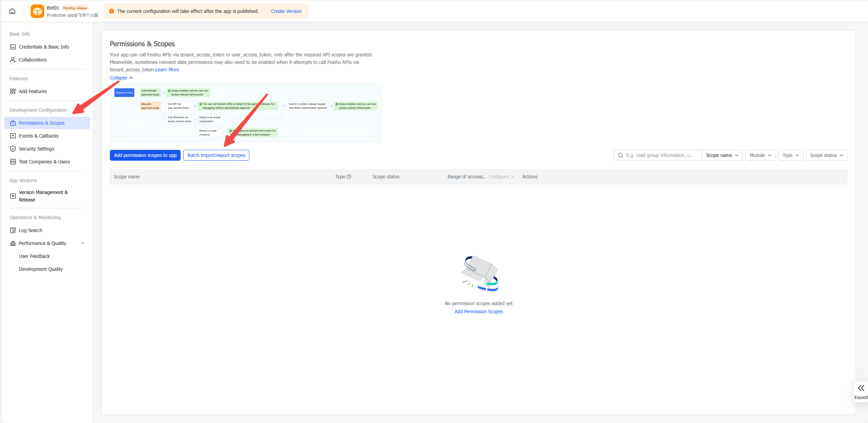Click the orange warning icon in banner
Screen dimensions: 868x423
click(112, 11)
